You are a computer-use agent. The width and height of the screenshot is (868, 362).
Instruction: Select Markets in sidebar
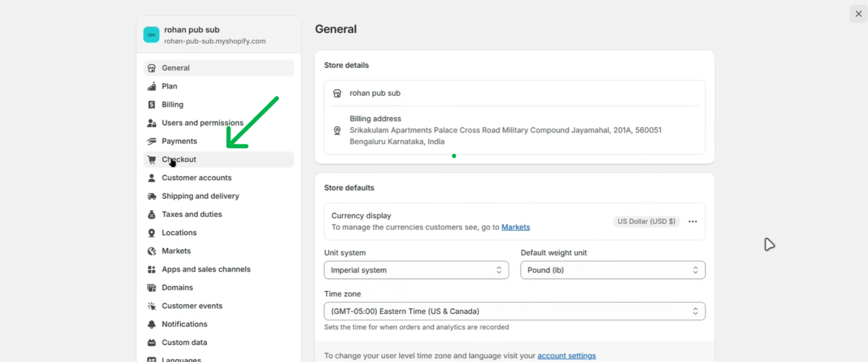[x=219, y=251]
